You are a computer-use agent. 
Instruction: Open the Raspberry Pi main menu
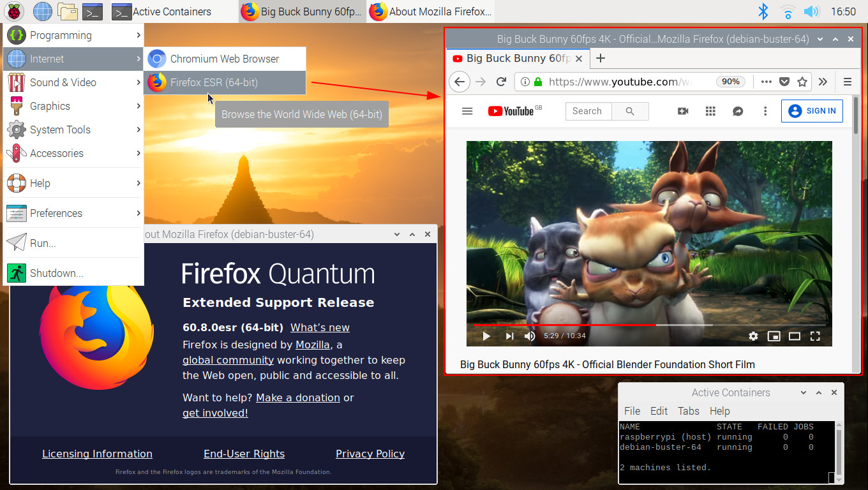(15, 11)
